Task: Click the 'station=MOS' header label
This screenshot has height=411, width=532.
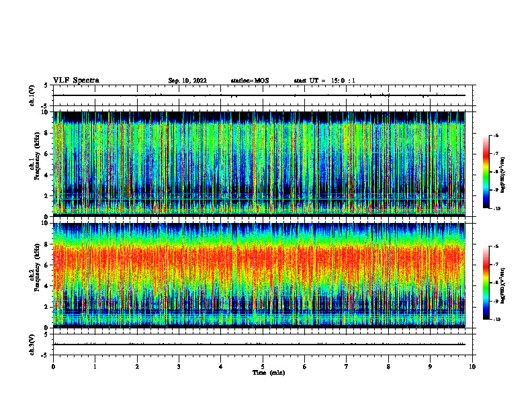Action: (250, 81)
